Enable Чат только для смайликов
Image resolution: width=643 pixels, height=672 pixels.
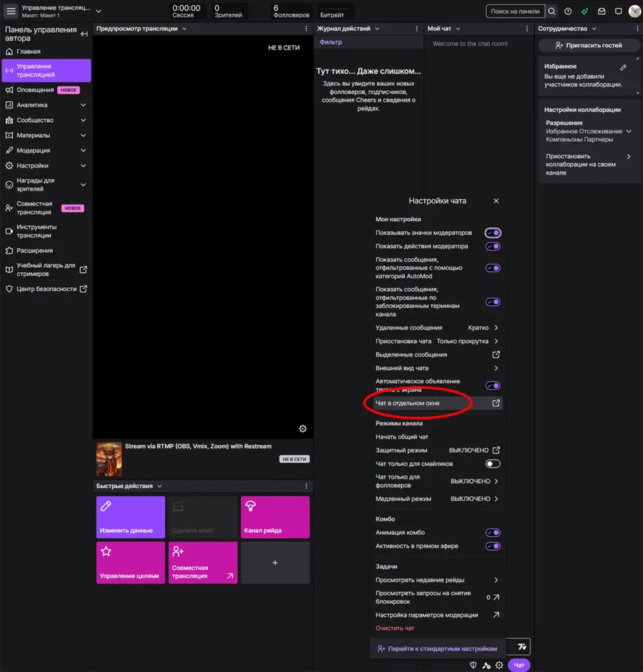pyautogui.click(x=493, y=464)
